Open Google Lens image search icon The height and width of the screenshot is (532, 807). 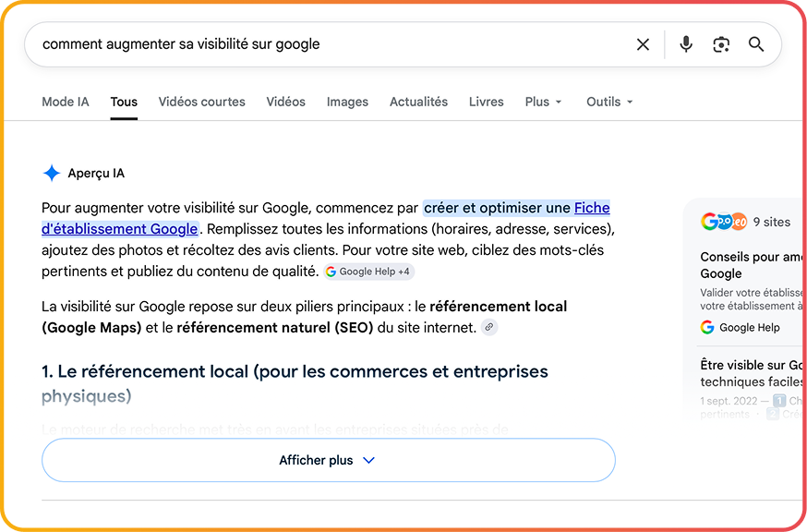(x=721, y=45)
